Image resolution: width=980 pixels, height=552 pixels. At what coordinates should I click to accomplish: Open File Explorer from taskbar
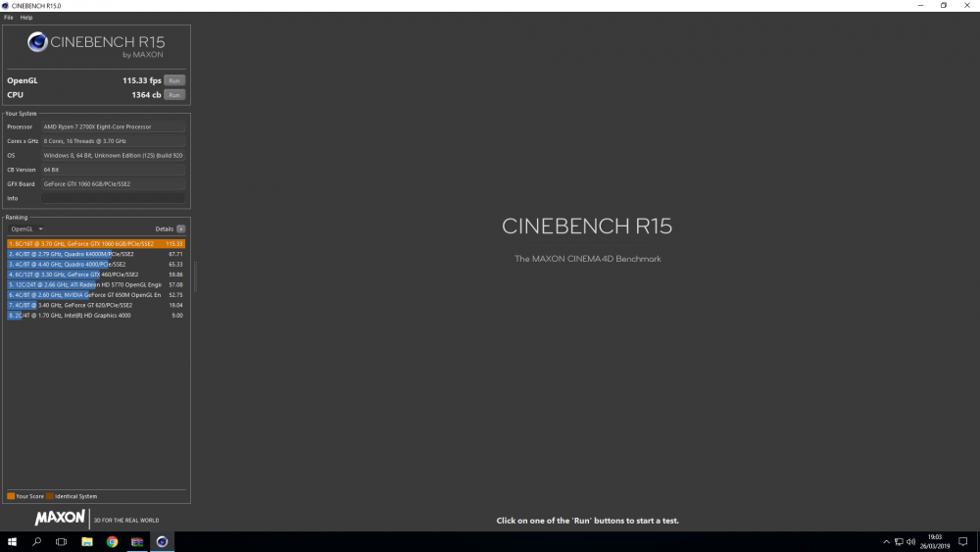(87, 542)
